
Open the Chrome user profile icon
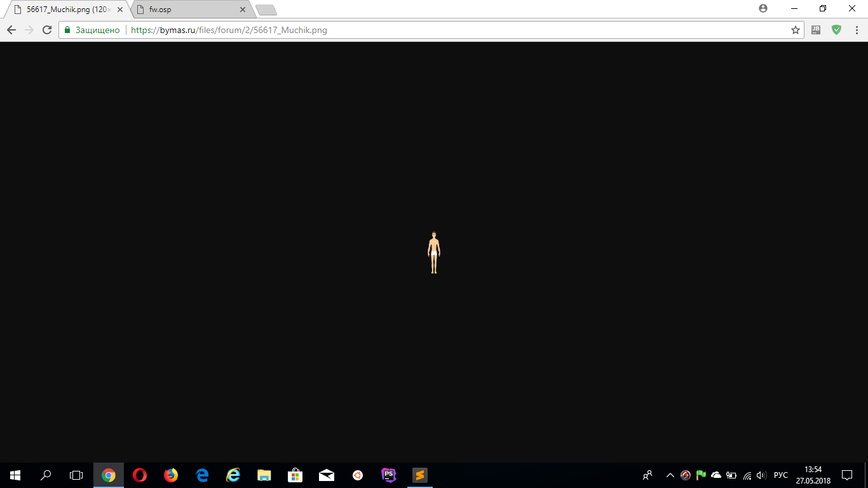pyautogui.click(x=763, y=9)
